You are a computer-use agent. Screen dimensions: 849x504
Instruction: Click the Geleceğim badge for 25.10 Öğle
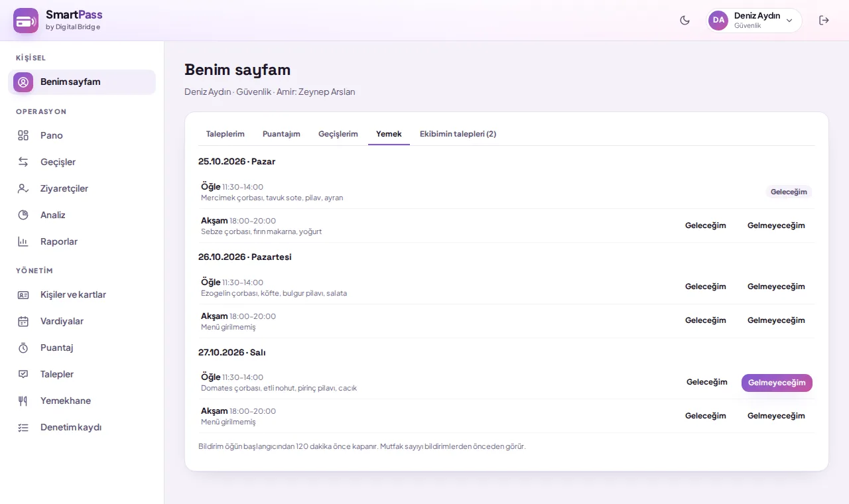(x=789, y=192)
